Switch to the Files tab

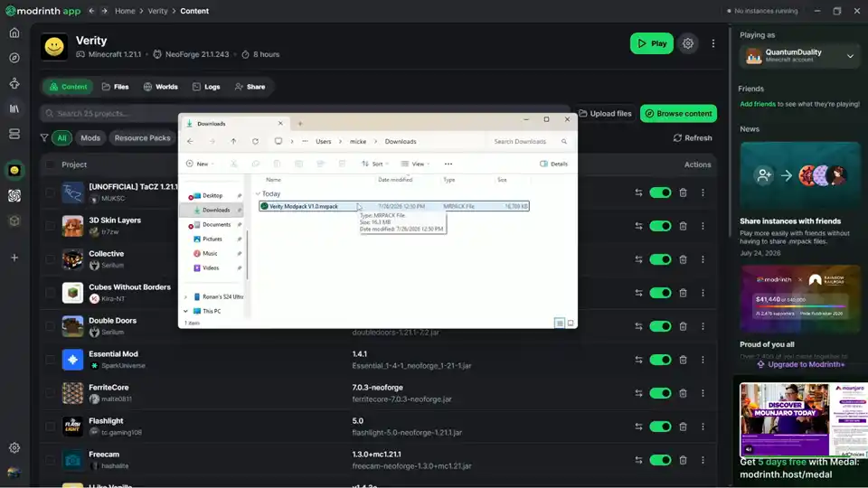click(115, 87)
